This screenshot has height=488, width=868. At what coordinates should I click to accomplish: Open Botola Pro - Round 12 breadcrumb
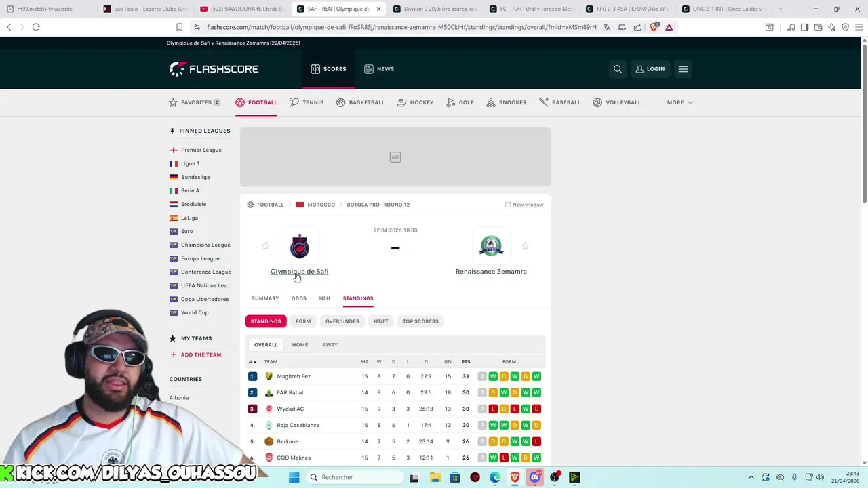(x=378, y=205)
